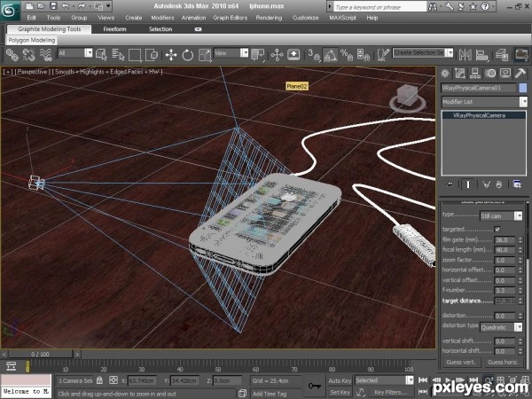Open the Utilities command panel tab

(x=520, y=74)
